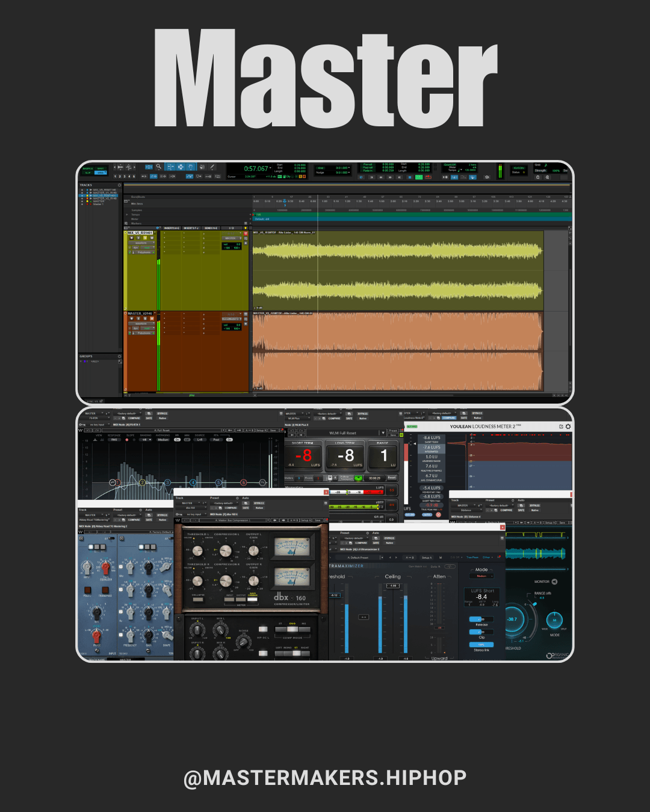Toggle BYPASS in the dbx-160 plugin header
The image size is (650, 812).
[259, 503]
